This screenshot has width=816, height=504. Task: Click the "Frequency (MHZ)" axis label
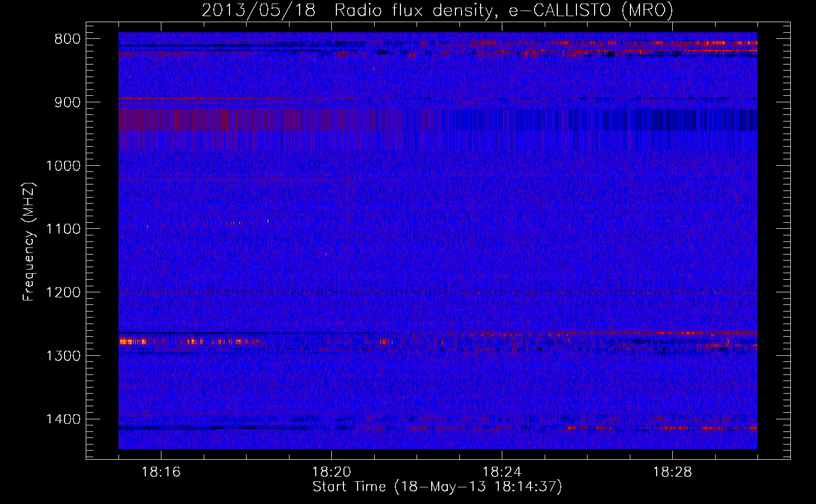[29, 241]
